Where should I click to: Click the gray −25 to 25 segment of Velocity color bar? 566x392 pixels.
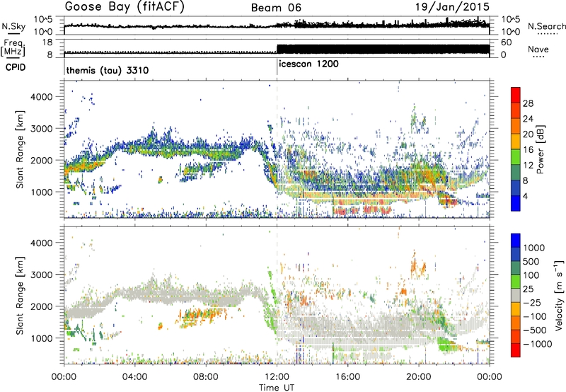[516, 295]
